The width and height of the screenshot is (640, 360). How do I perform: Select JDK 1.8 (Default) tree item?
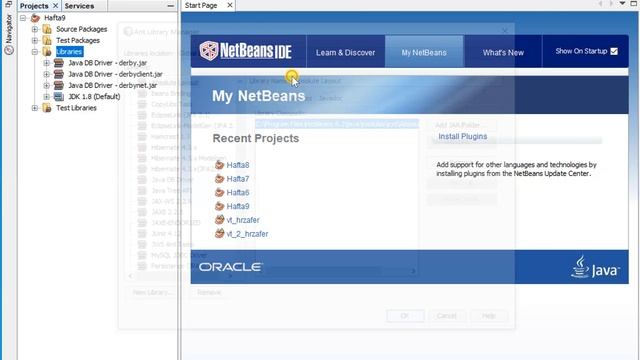point(94,97)
